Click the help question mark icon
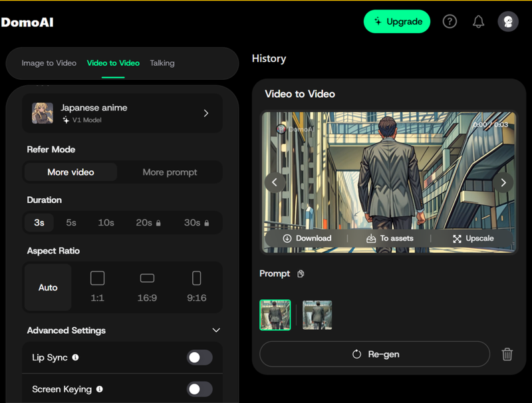 pos(450,22)
